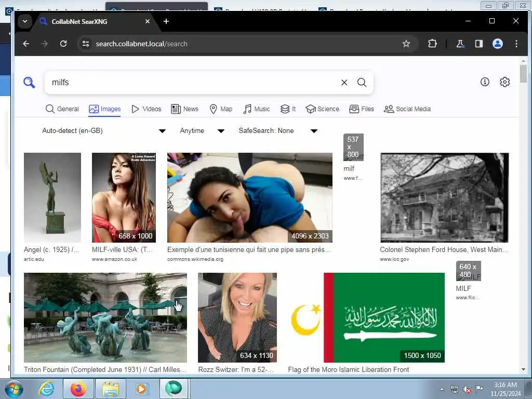This screenshot has height=399, width=532.
Task: Reload the current search page
Action: (x=63, y=44)
